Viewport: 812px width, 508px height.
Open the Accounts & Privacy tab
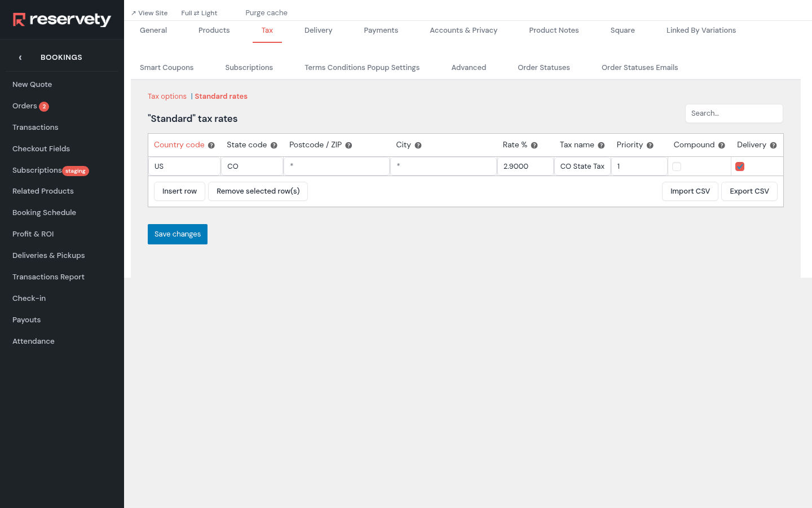tap(464, 30)
